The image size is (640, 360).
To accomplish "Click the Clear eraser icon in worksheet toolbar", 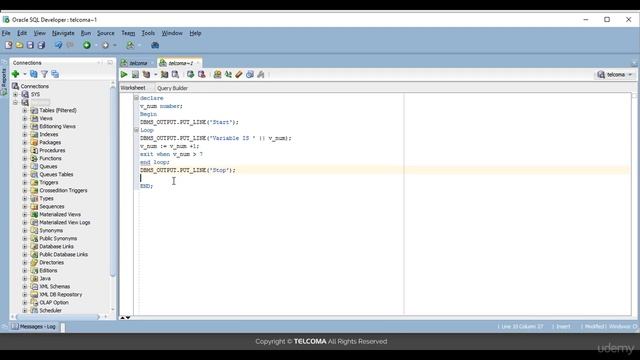I will 239,74.
